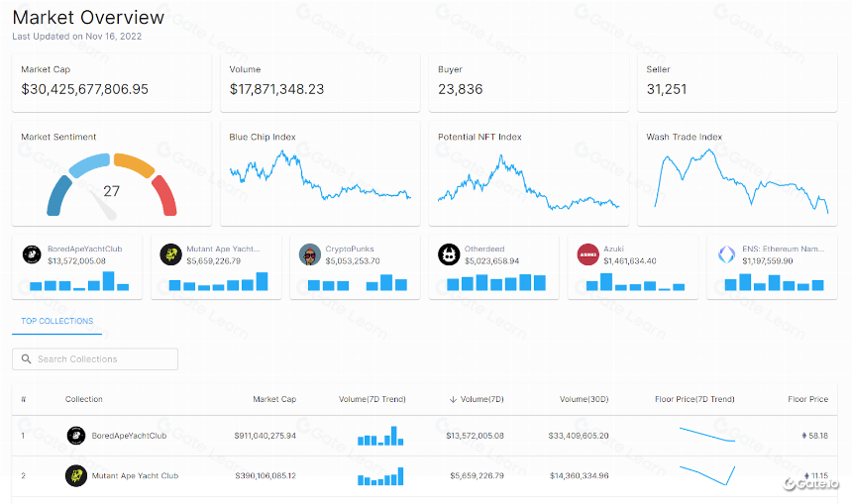Click the 7D volume value $13,572,005.08 in table
This screenshot has width=852, height=504.
(x=475, y=436)
